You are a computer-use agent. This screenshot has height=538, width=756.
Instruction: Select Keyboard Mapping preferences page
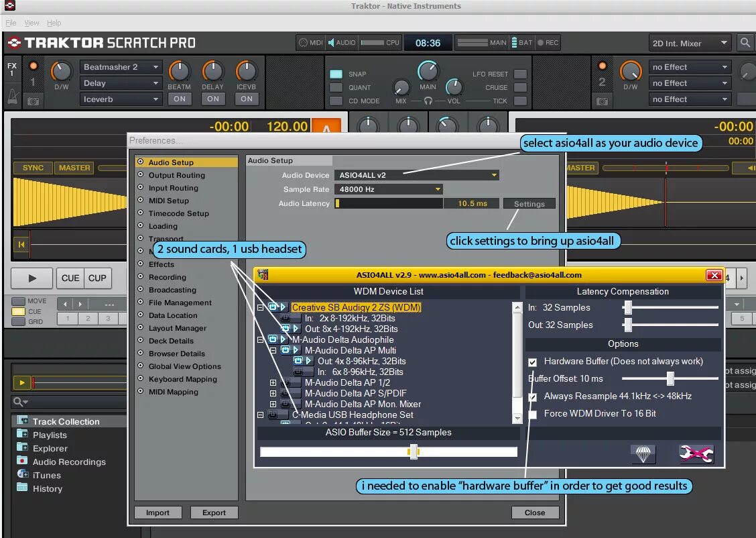(x=183, y=379)
